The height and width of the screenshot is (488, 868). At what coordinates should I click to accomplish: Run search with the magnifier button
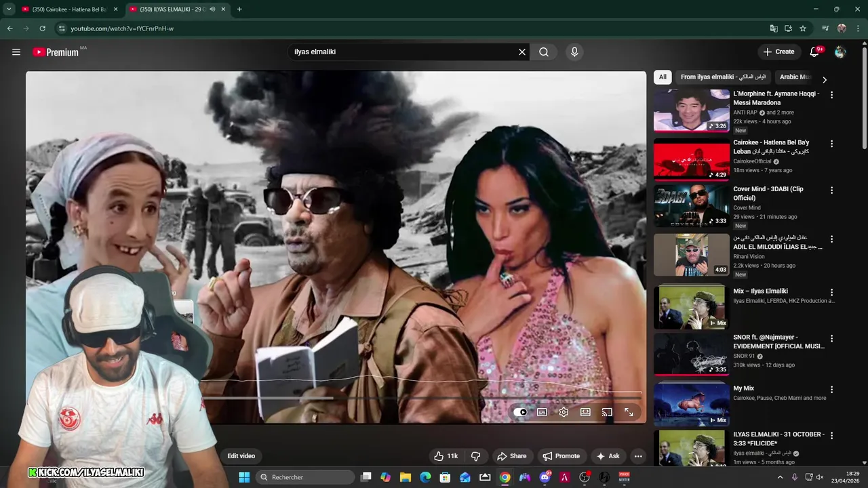(x=544, y=52)
